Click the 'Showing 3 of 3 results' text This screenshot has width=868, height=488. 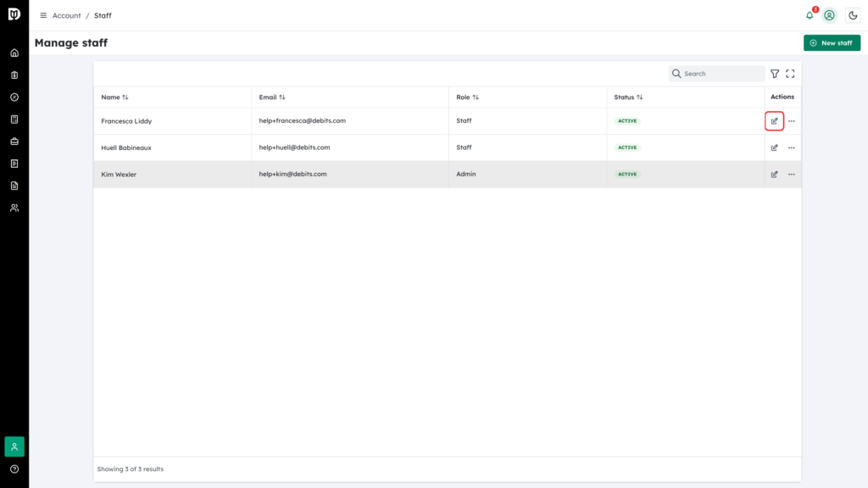[131, 469]
